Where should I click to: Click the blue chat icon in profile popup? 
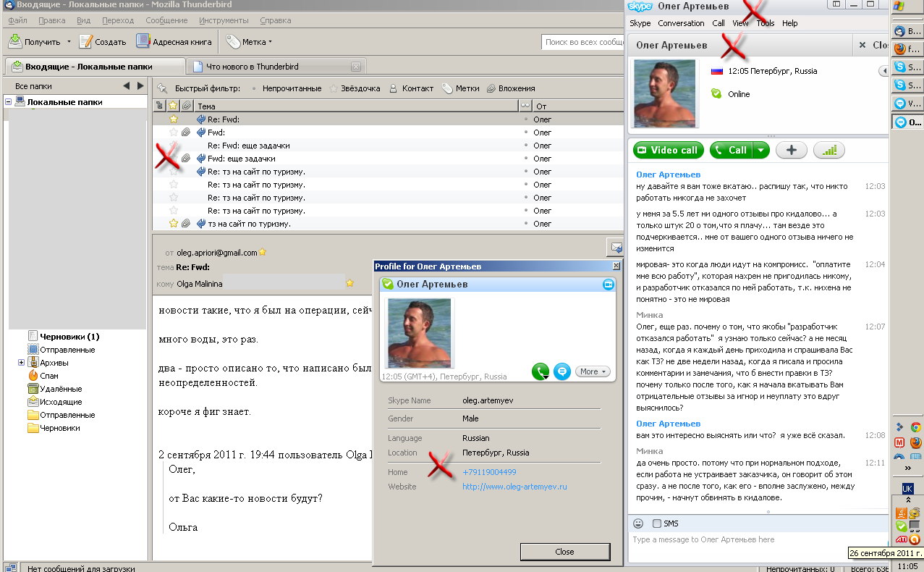click(561, 371)
